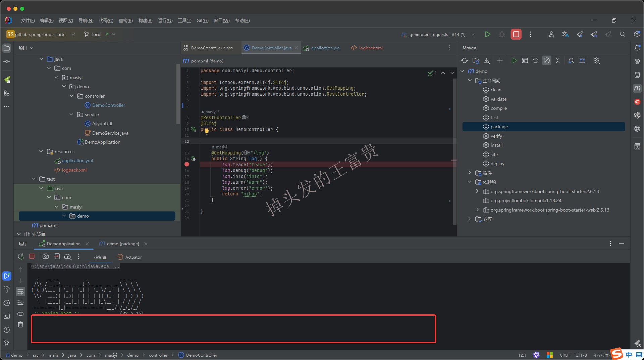
Task: Toggle Maven skip tests mode
Action: (547, 60)
